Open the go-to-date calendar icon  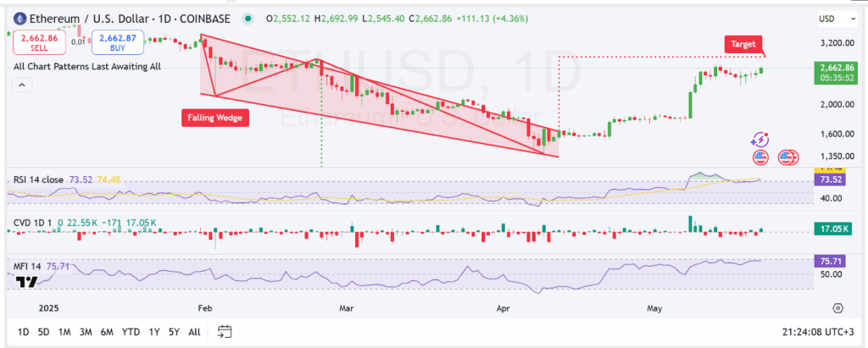click(x=225, y=332)
